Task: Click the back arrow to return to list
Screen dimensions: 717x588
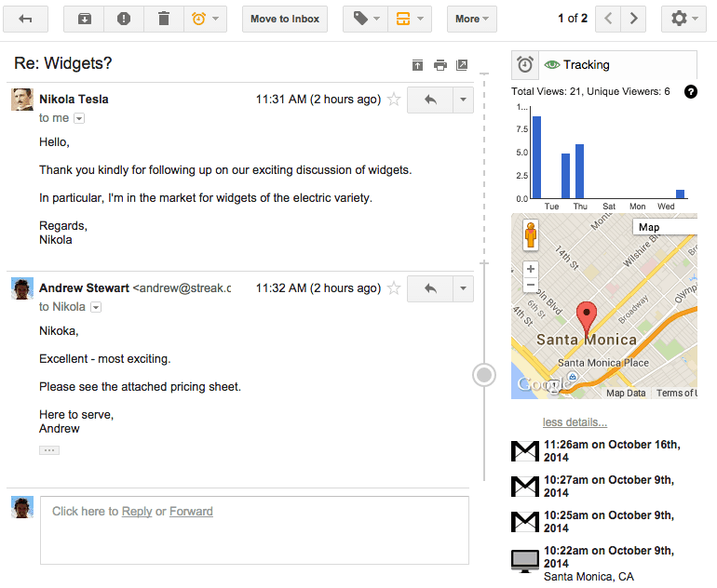Action: 26,19
